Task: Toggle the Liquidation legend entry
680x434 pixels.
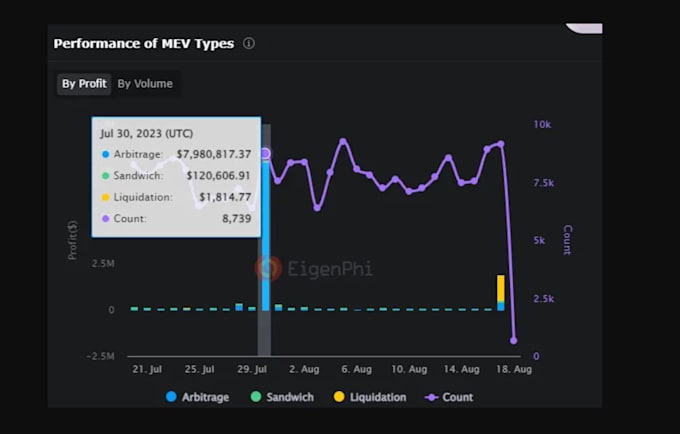Action: tap(370, 397)
